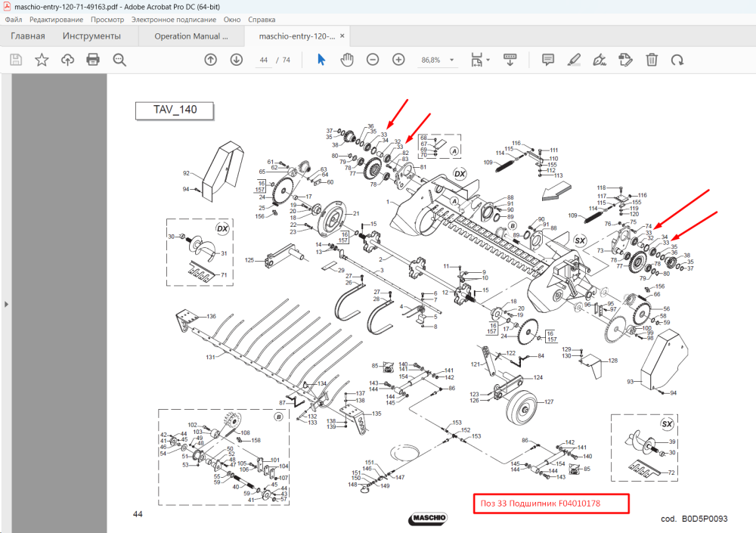Image resolution: width=756 pixels, height=533 pixels.
Task: Click part label 125 in the diagram
Action: pos(249,260)
